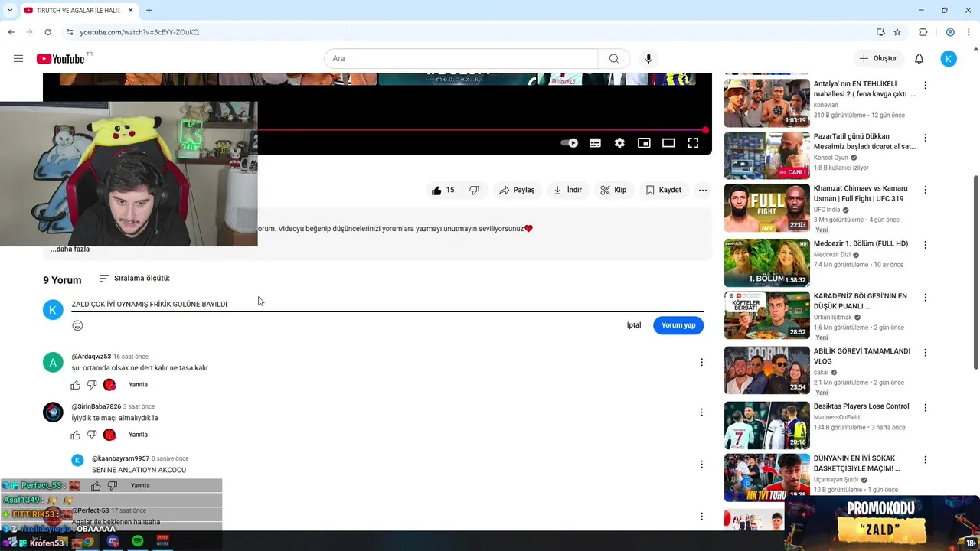Download video with İndir button
The width and height of the screenshot is (980, 551).
(x=568, y=190)
